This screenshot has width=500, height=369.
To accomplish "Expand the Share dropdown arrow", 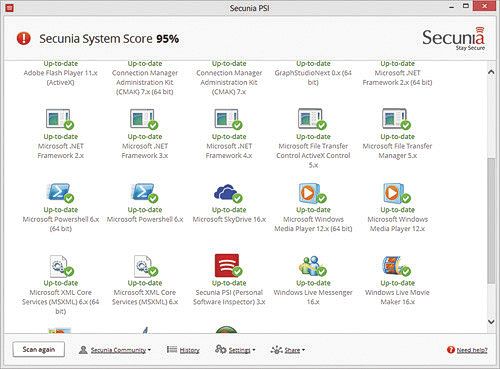I will click(303, 350).
